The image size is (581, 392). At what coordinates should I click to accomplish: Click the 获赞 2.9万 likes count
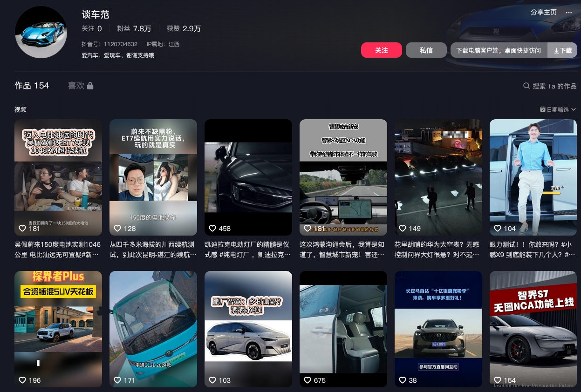coord(184,28)
